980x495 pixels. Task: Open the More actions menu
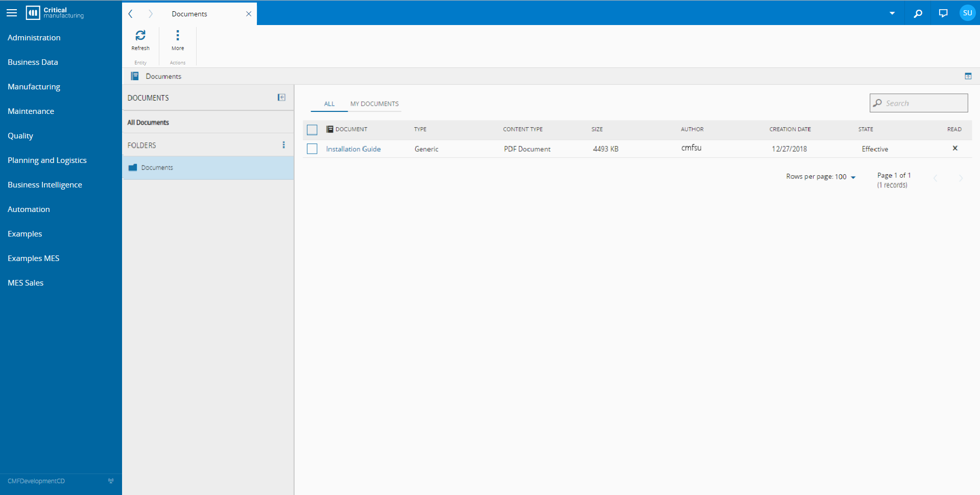[178, 36]
